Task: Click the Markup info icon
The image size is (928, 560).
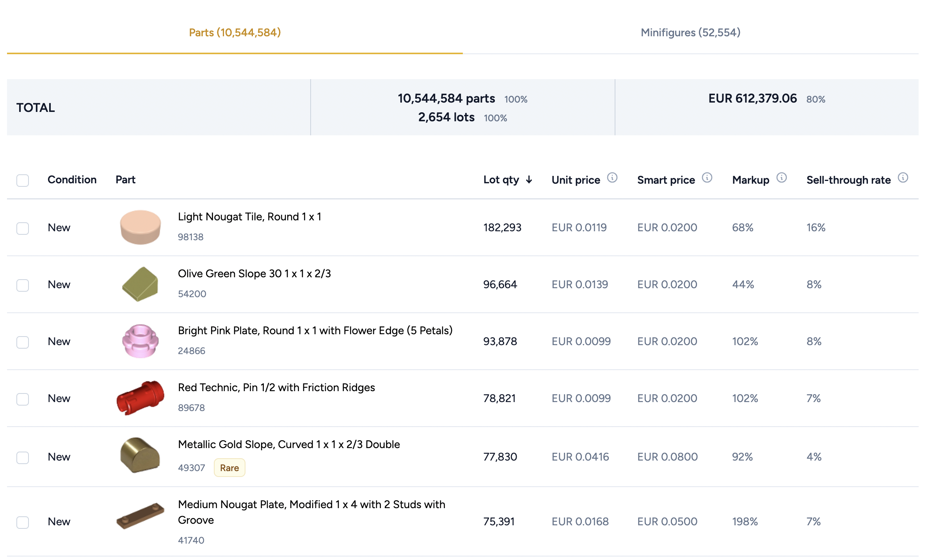Action: [781, 178]
